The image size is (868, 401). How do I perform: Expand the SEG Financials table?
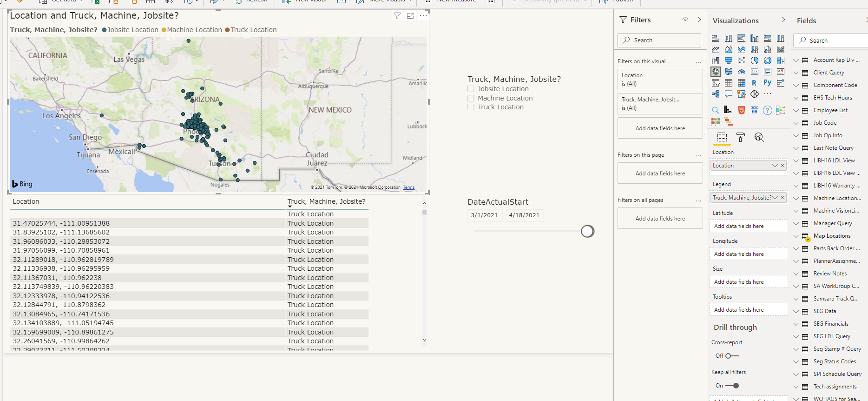(796, 324)
